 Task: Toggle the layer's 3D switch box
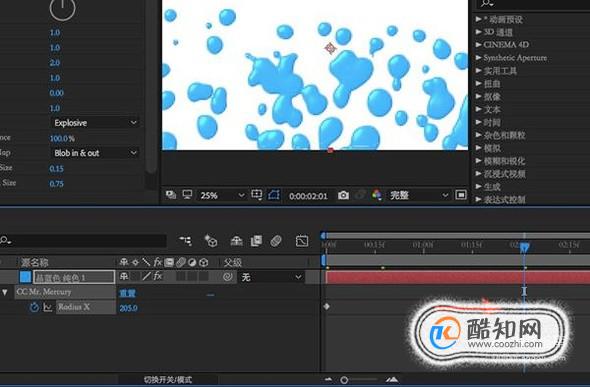click(x=204, y=276)
